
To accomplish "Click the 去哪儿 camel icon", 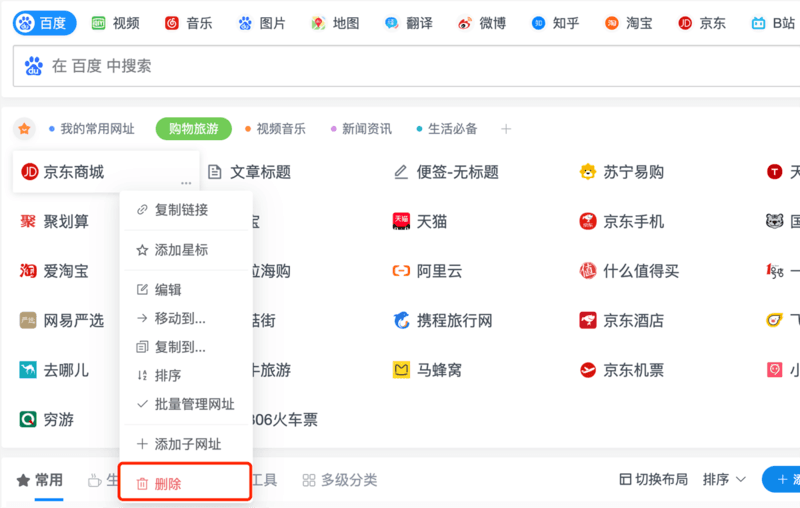I will click(28, 370).
